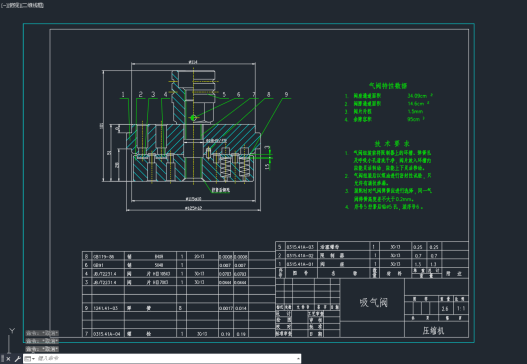Select the cell value 0.0017
This screenshot has width=527, height=364.
pyautogui.click(x=225, y=308)
